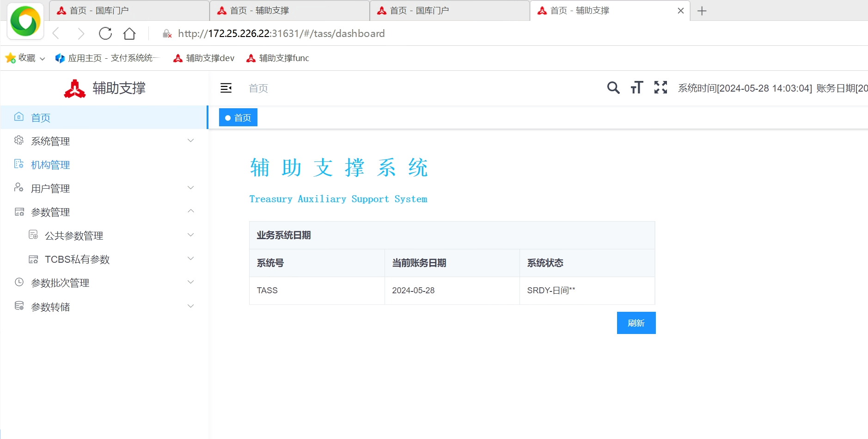The width and height of the screenshot is (868, 439).
Task: Click column header 系统状态
Action: click(x=587, y=263)
